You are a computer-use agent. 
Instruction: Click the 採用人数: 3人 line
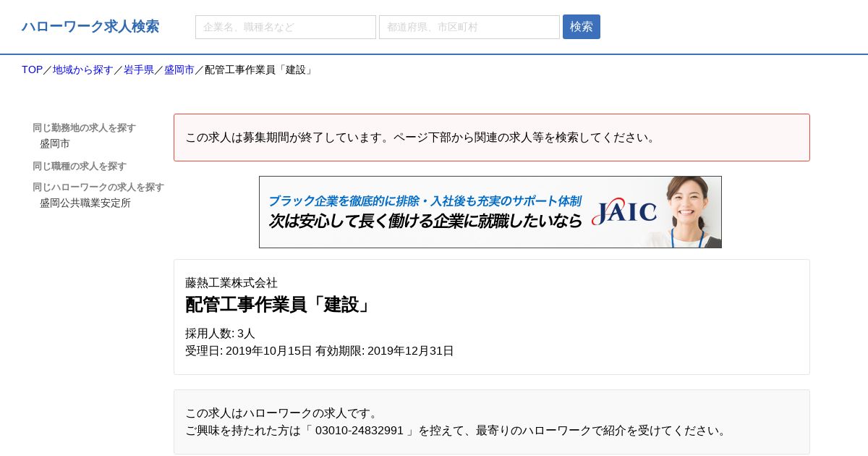(220, 334)
